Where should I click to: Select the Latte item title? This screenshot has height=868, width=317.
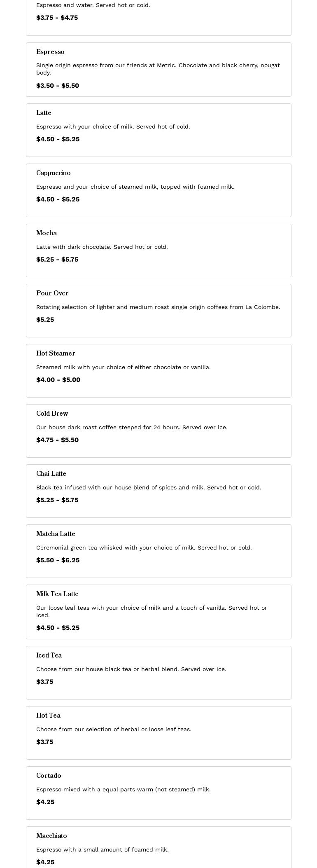[44, 113]
